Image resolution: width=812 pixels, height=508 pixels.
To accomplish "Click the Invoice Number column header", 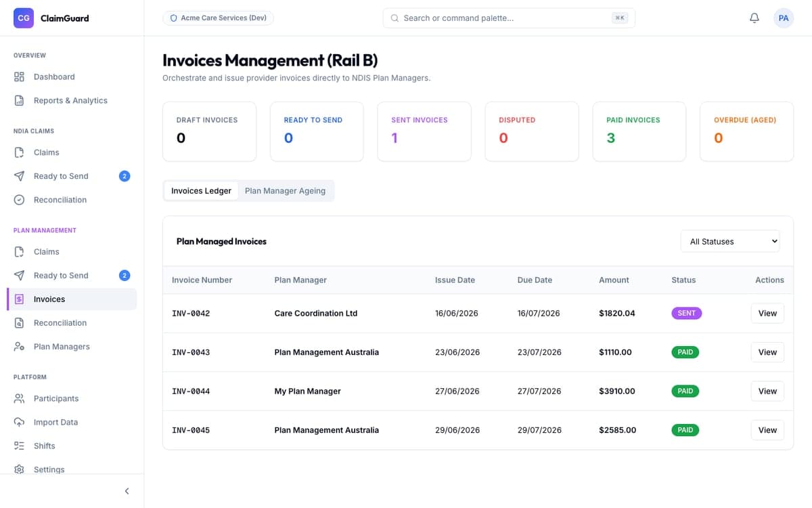I will click(202, 280).
